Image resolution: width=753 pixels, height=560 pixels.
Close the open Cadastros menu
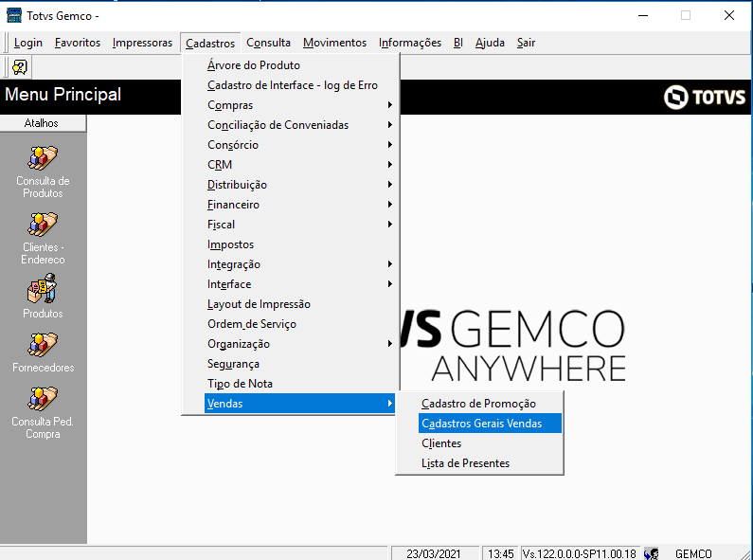210,44
